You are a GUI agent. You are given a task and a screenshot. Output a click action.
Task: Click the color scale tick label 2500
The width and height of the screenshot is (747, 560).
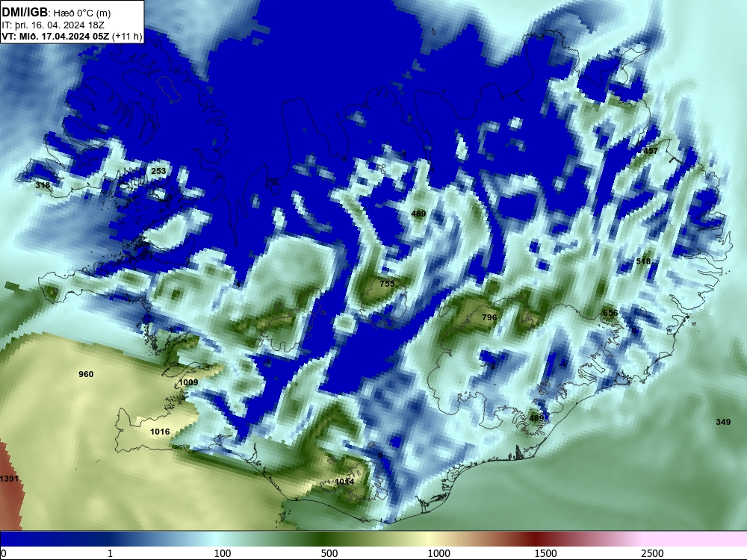pyautogui.click(x=652, y=553)
